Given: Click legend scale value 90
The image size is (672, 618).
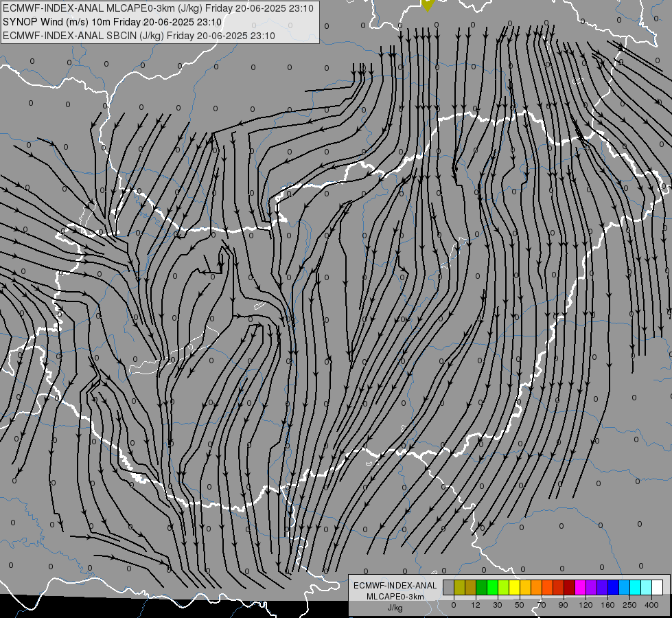Looking at the screenshot, I should pos(563,605).
